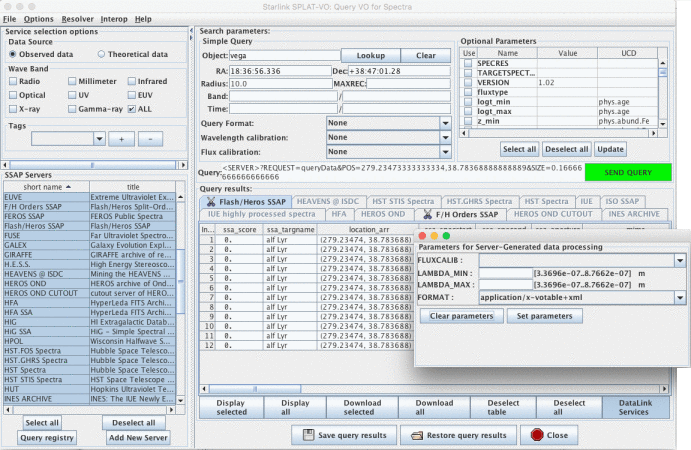Click Update in Optional Parameters

(610, 149)
